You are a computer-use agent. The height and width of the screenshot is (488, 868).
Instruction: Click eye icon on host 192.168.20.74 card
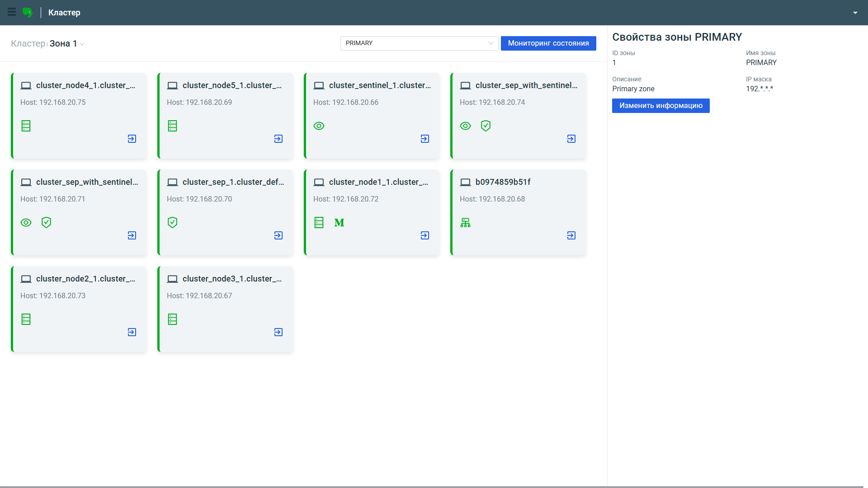465,126
